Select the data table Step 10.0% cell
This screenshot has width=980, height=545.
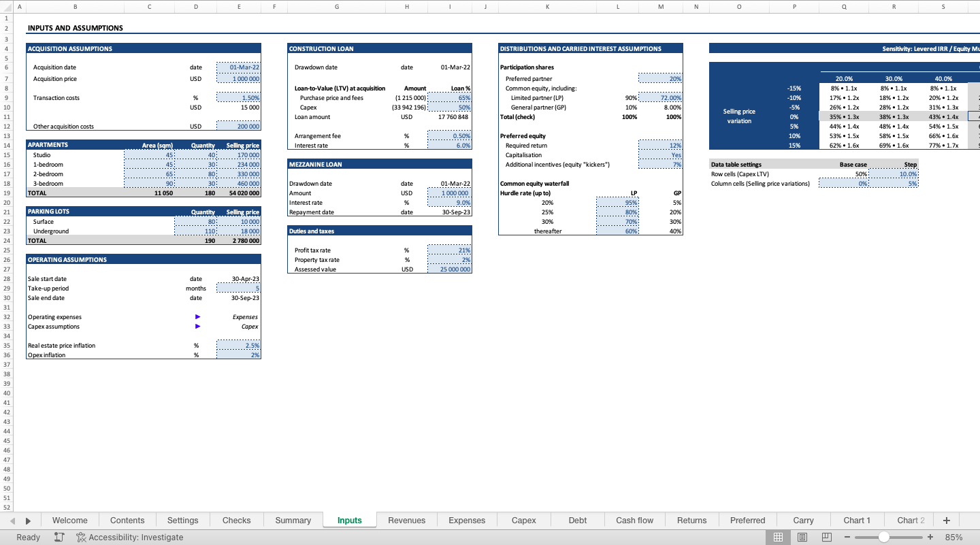point(894,174)
